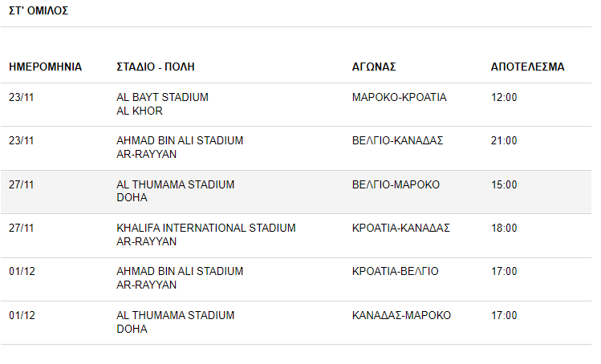Click the 15:00 time in highlighted row
Image resolution: width=601 pixels, height=364 pixels.
pyautogui.click(x=504, y=184)
